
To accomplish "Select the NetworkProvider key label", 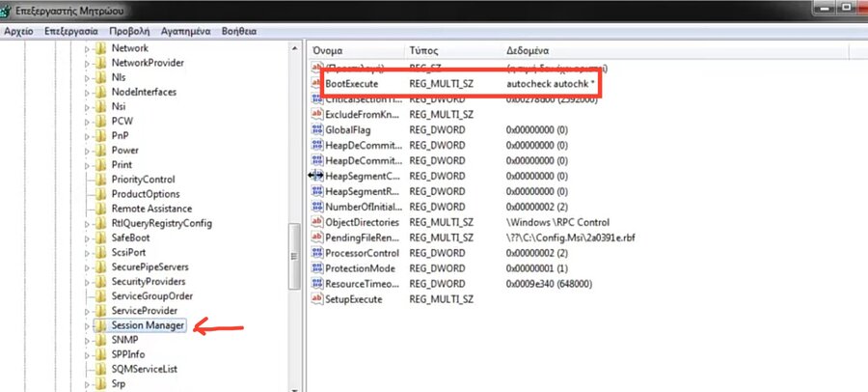I will tap(148, 63).
